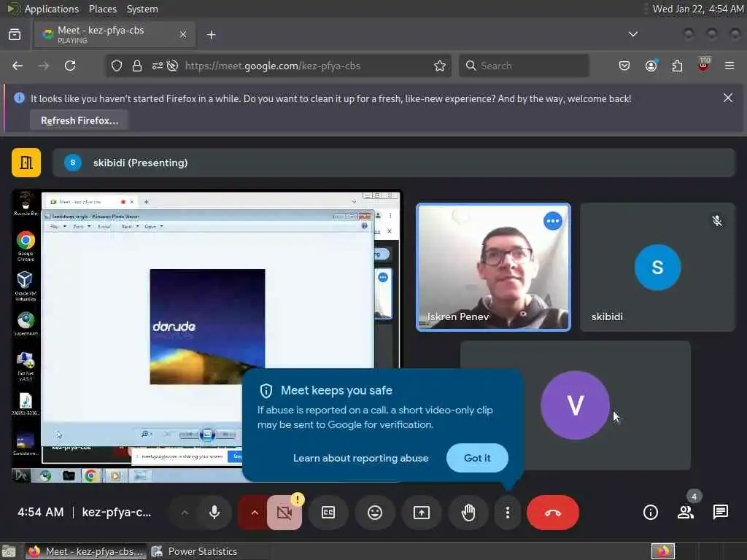Screen dimensions: 747x560
Task: Send a reaction emoji
Action: pyautogui.click(x=375, y=513)
